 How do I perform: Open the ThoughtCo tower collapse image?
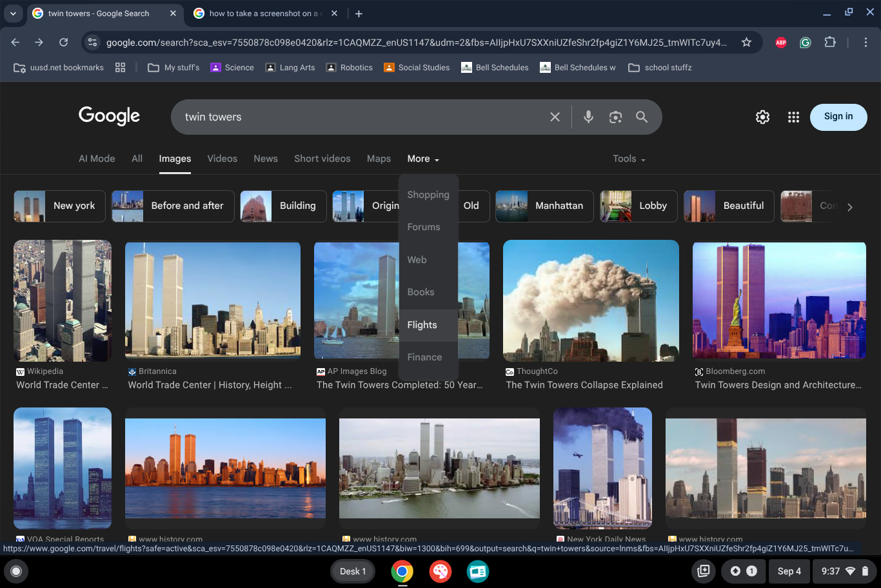[x=590, y=300]
